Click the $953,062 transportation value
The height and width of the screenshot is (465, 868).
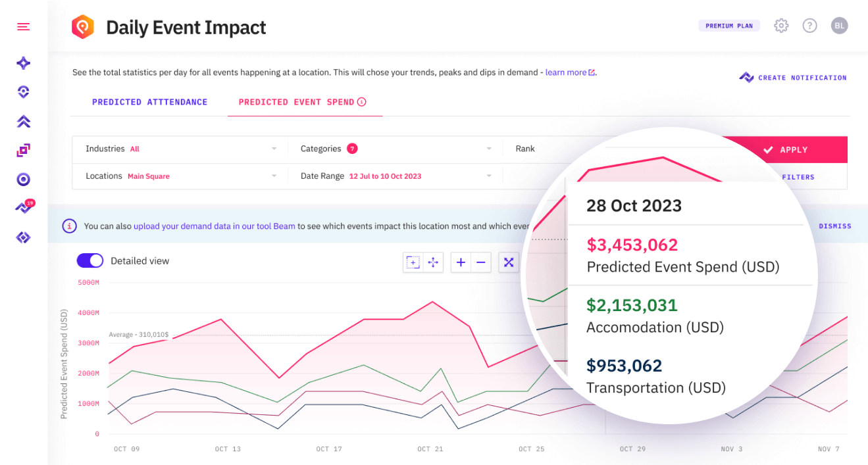tap(625, 366)
